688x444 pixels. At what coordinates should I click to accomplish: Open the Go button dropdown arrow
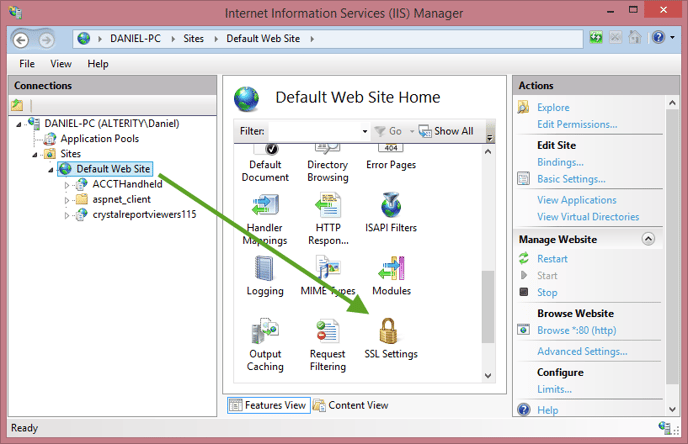412,131
